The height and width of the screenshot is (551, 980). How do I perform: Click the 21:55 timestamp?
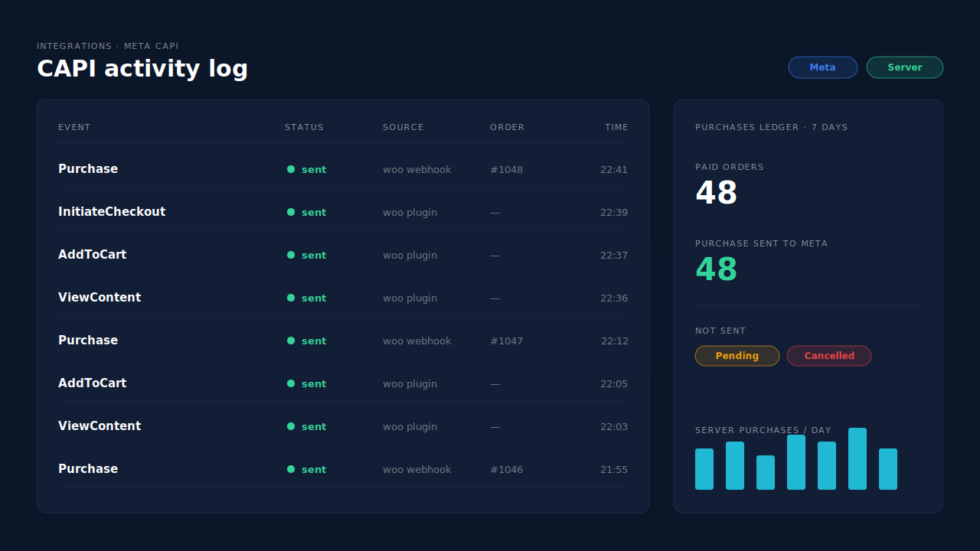(x=614, y=469)
